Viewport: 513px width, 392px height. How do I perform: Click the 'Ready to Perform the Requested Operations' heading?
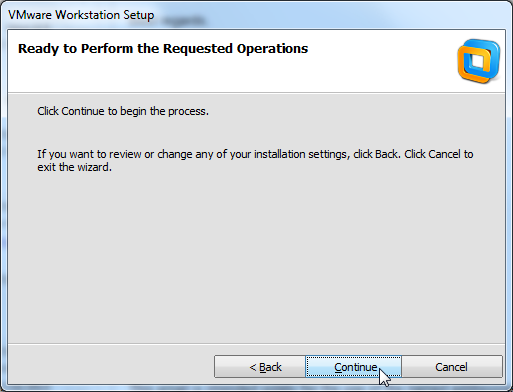coord(163,49)
